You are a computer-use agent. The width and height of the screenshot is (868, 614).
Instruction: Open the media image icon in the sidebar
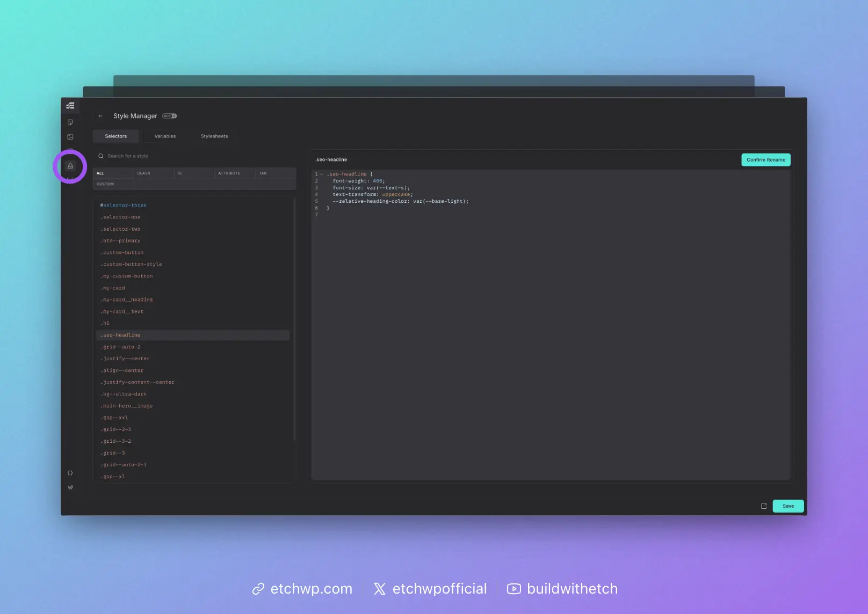(70, 137)
